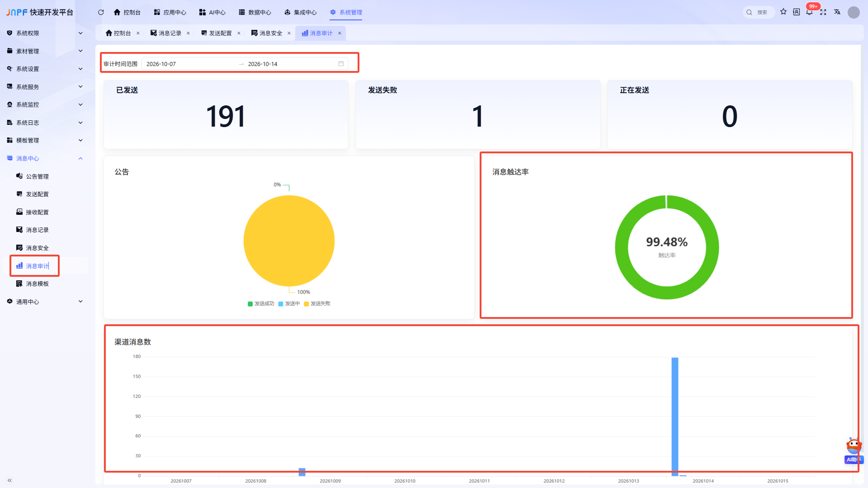
Task: Click the user avatar in top right
Action: tap(854, 12)
